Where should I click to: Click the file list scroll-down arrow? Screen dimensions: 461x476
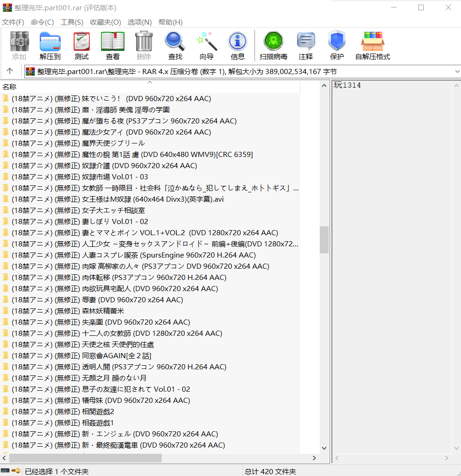click(324, 448)
